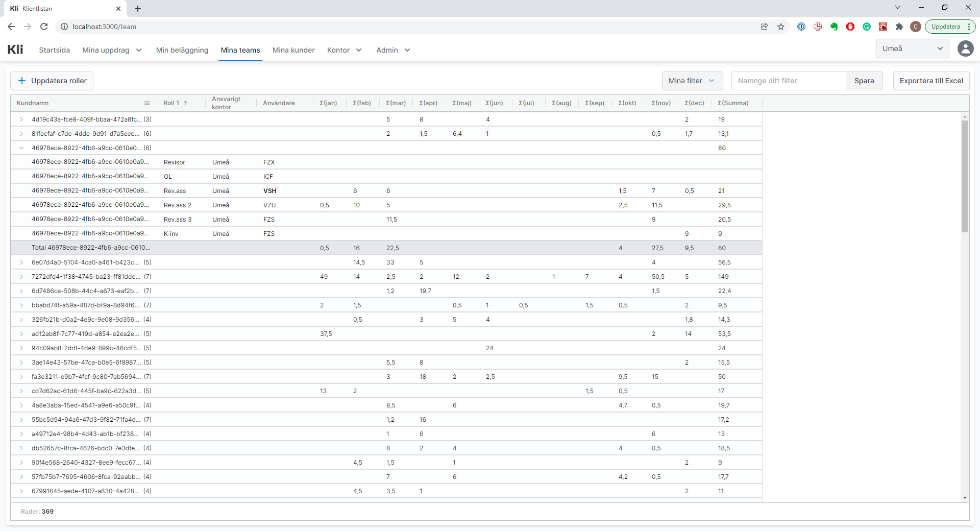Expand the 4d19c43a customer row
Image resolution: width=980 pixels, height=531 pixels.
coord(21,119)
